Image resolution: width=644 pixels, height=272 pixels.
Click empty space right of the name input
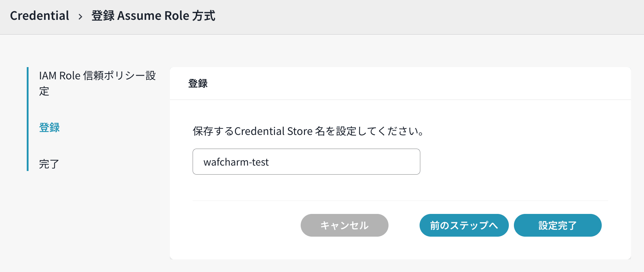click(x=513, y=162)
